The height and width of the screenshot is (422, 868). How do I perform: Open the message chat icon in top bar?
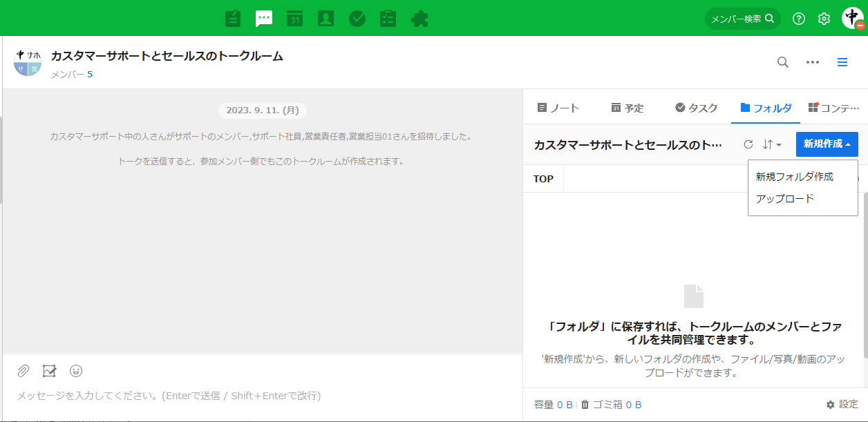pos(263,19)
